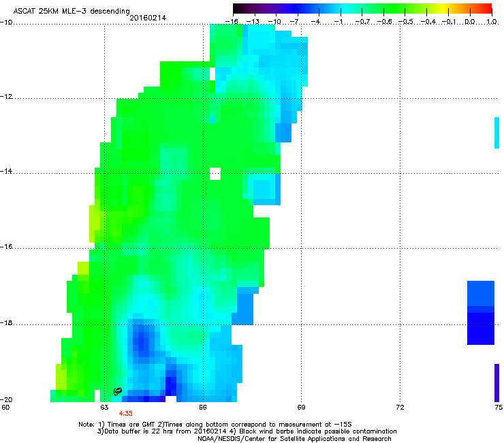The height and width of the screenshot is (443, 504).
Task: Click the date label '20160214' under the title
Action: click(148, 18)
